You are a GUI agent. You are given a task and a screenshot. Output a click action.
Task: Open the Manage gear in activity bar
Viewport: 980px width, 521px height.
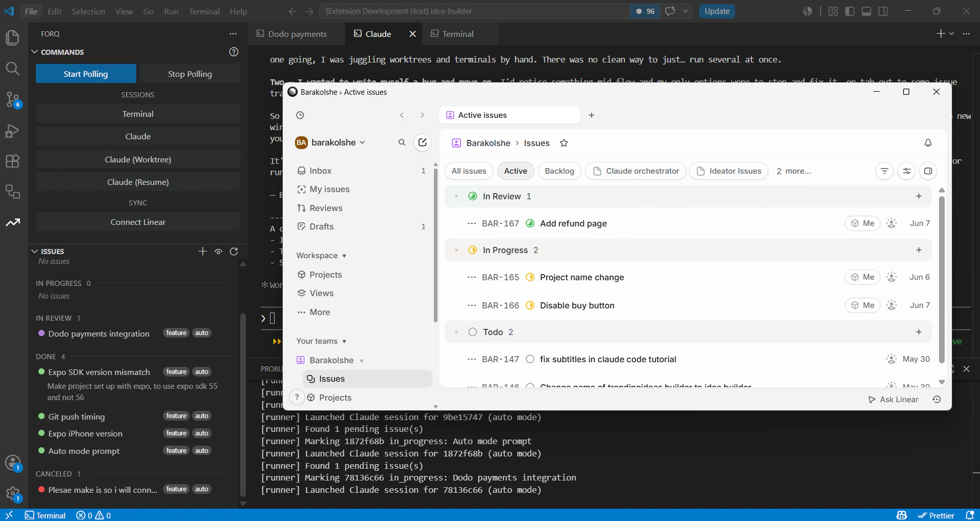pyautogui.click(x=12, y=494)
